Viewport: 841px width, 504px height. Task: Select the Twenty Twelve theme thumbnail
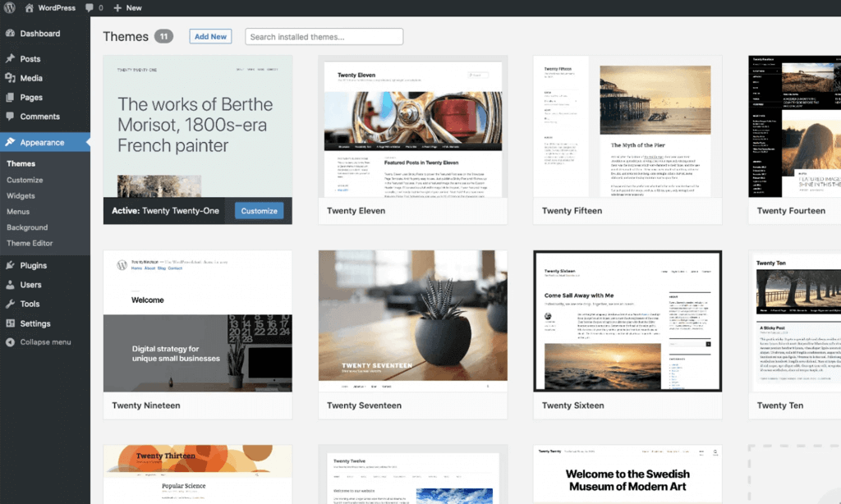413,474
